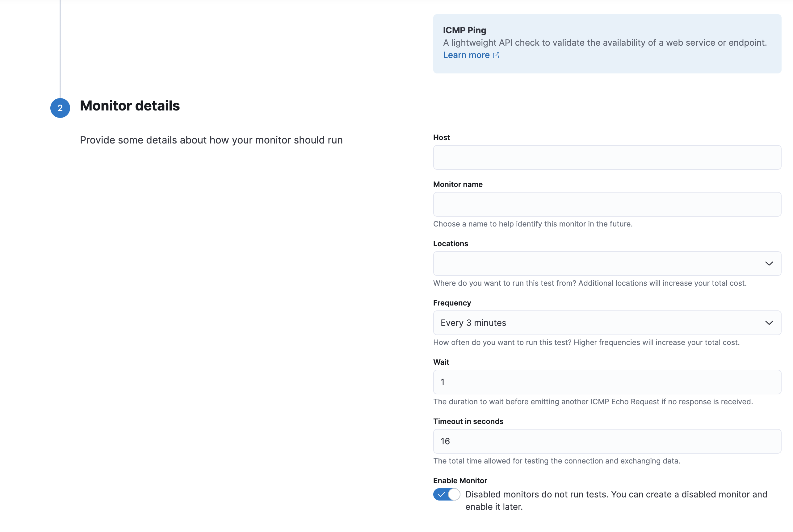This screenshot has height=532, width=793.
Task: Open ICMP Ping documentation via Learn more
Action: 466,55
